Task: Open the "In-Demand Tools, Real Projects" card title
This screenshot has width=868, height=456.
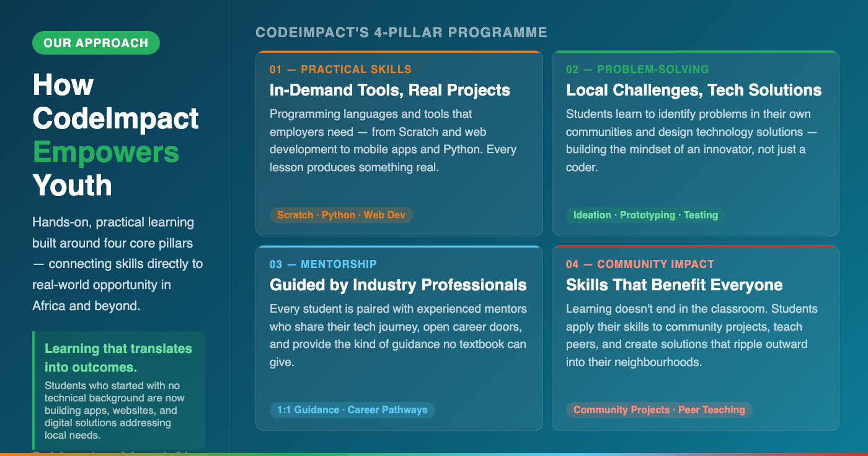Action: [390, 90]
